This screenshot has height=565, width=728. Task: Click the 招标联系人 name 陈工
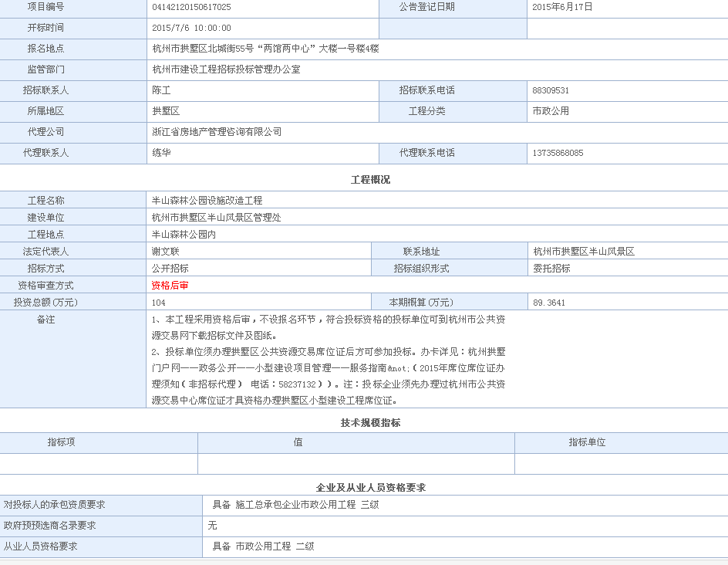161,90
